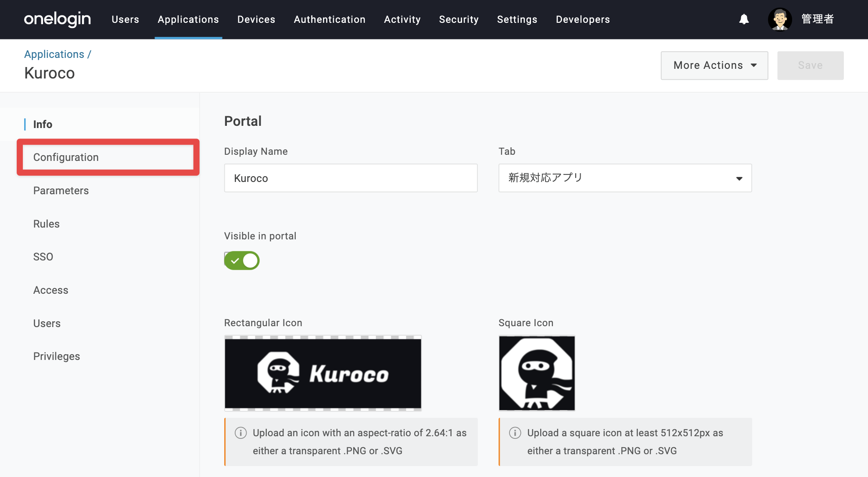
Task: Expand the More Actions dropdown
Action: [714, 65]
